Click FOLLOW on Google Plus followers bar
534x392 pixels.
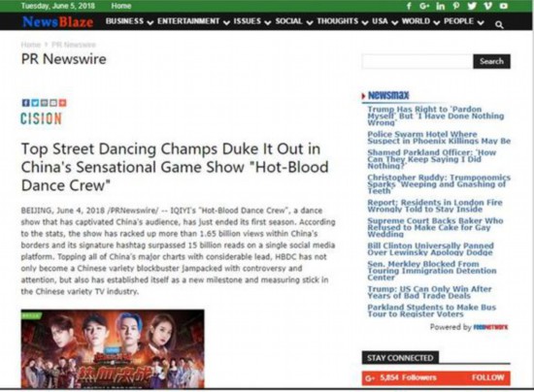click(487, 377)
